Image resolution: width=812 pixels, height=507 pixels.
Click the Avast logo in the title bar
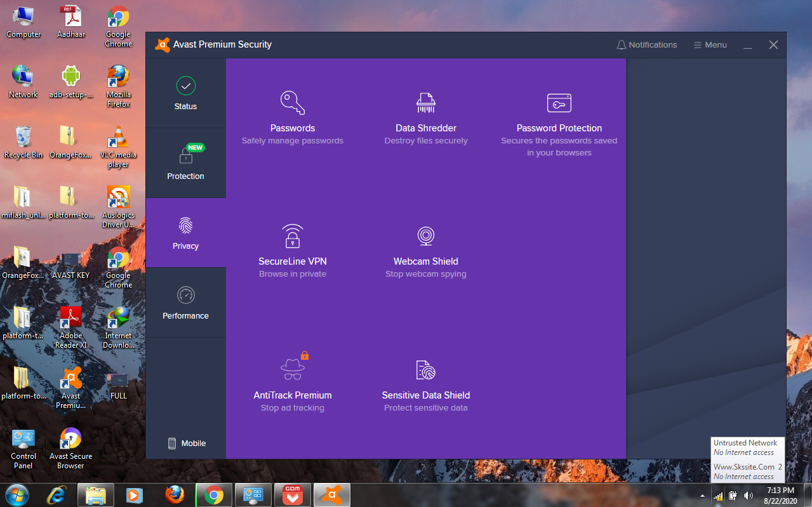(163, 44)
